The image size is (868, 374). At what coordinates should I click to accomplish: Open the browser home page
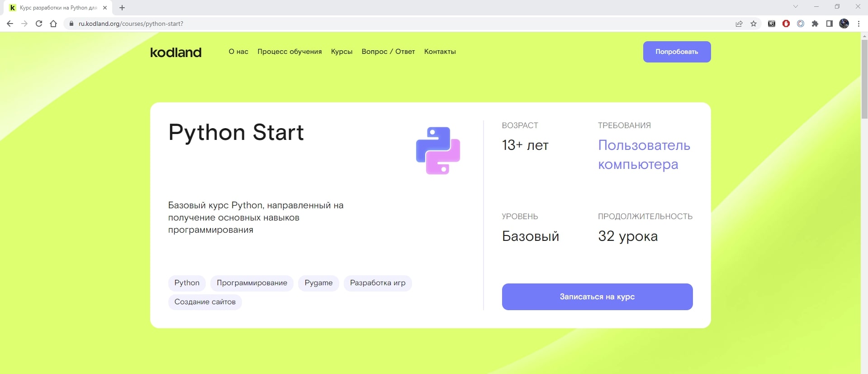pyautogui.click(x=53, y=24)
